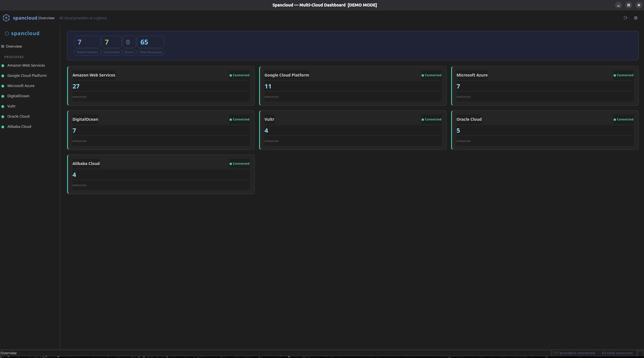Click the Total Providers stat label
The height and width of the screenshot is (358, 644).
(x=87, y=52)
